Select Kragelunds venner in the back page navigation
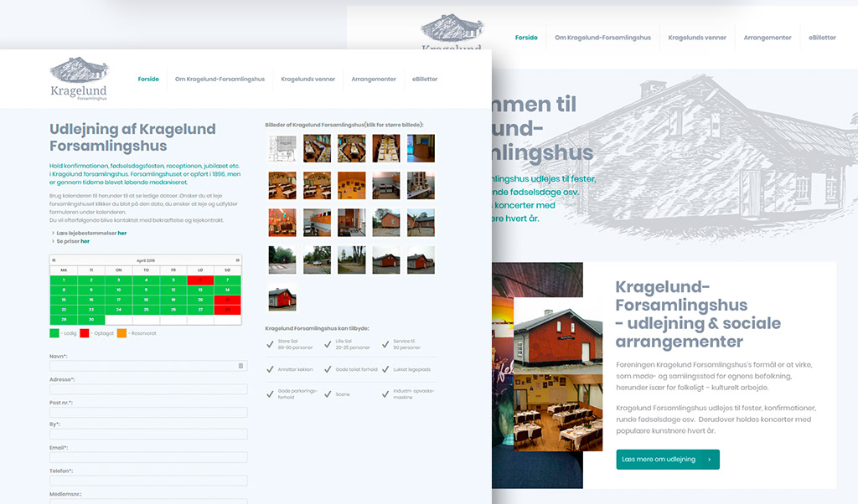 pyautogui.click(x=697, y=38)
